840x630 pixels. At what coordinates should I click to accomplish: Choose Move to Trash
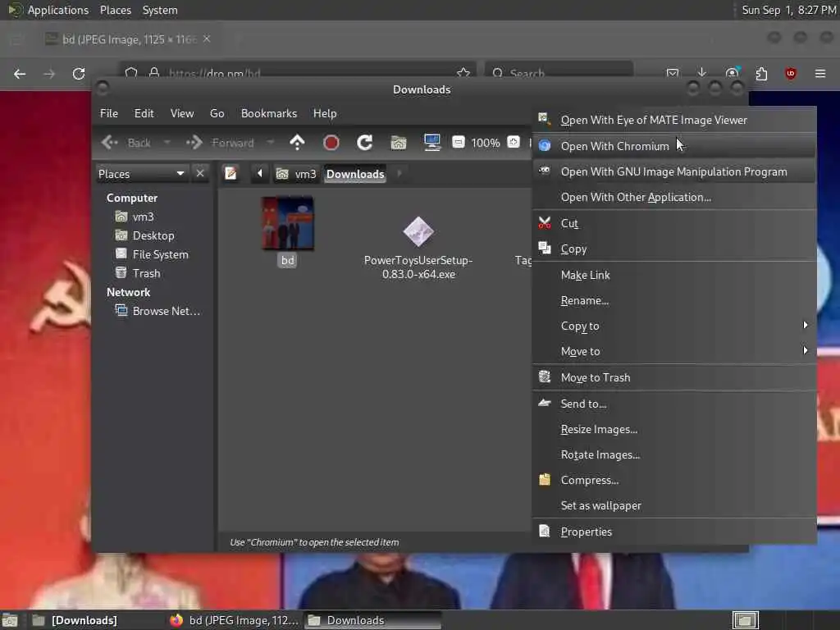674,377
